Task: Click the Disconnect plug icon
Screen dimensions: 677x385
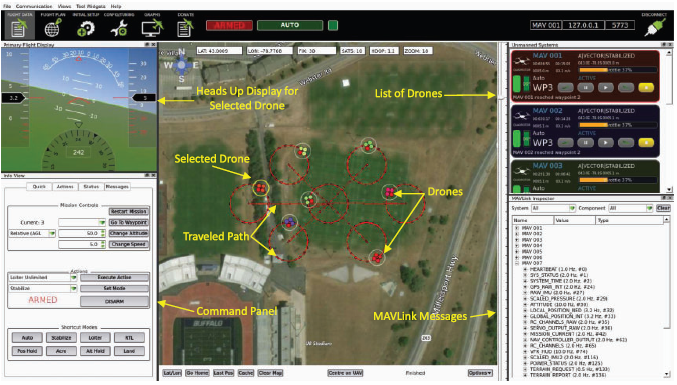Action: 655,28
